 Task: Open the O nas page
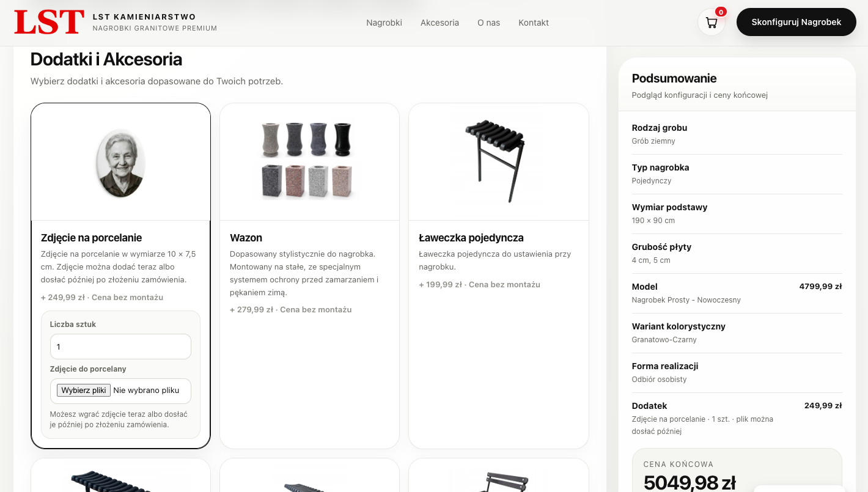(x=488, y=23)
